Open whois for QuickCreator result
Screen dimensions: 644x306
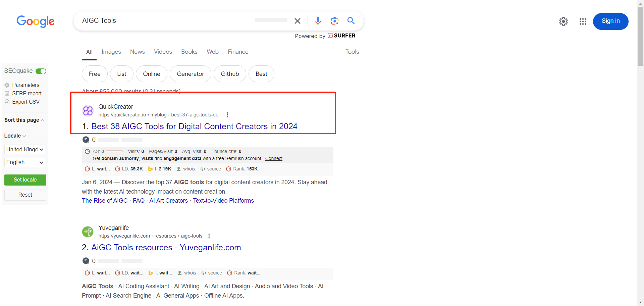186,169
